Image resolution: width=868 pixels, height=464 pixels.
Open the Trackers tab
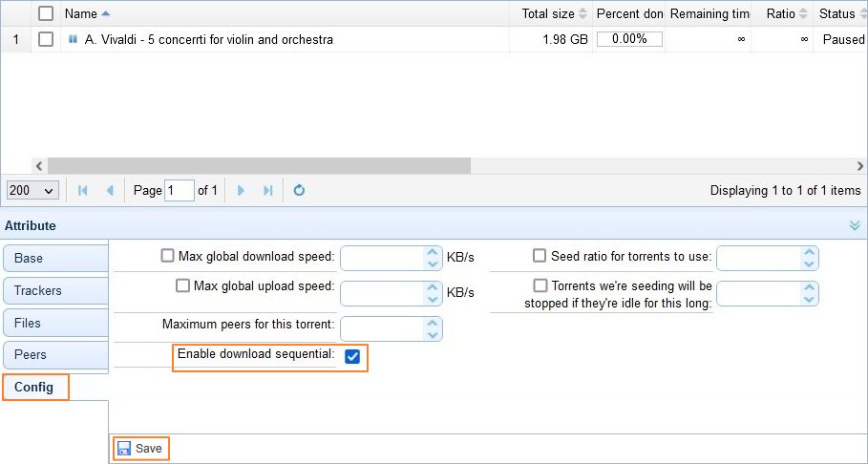(54, 290)
